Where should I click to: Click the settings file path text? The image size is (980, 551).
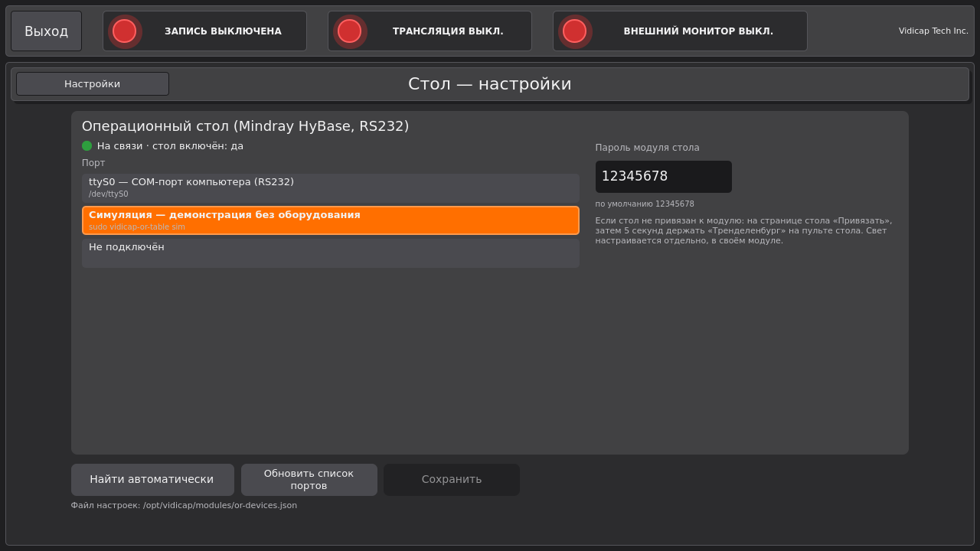pyautogui.click(x=184, y=505)
